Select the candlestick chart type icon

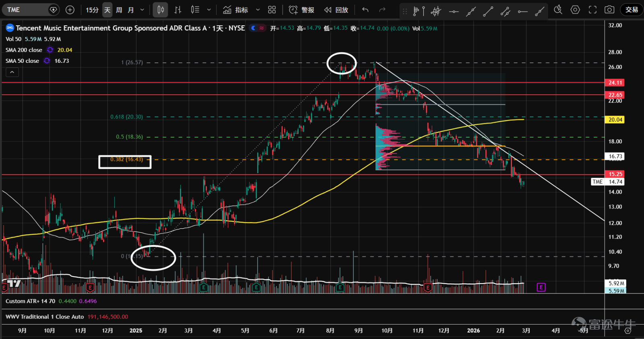161,10
